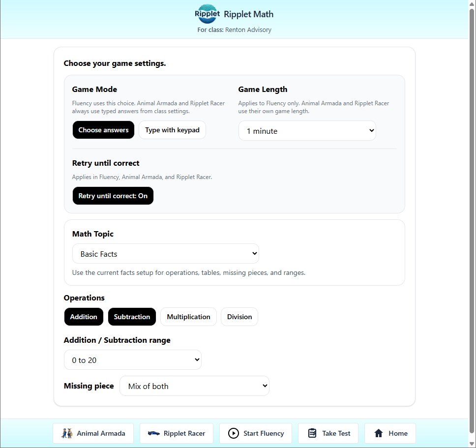Enable the Division operation
The image size is (476, 448).
(239, 317)
